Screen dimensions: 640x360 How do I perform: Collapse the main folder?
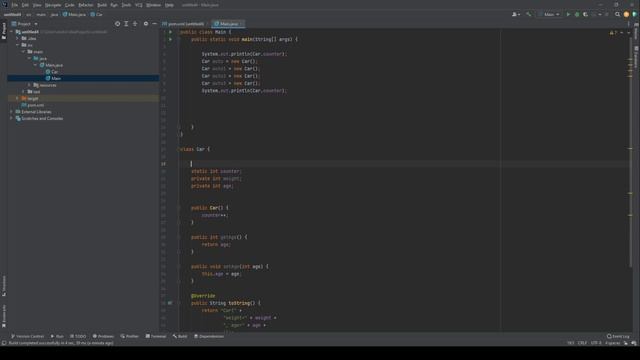24,52
